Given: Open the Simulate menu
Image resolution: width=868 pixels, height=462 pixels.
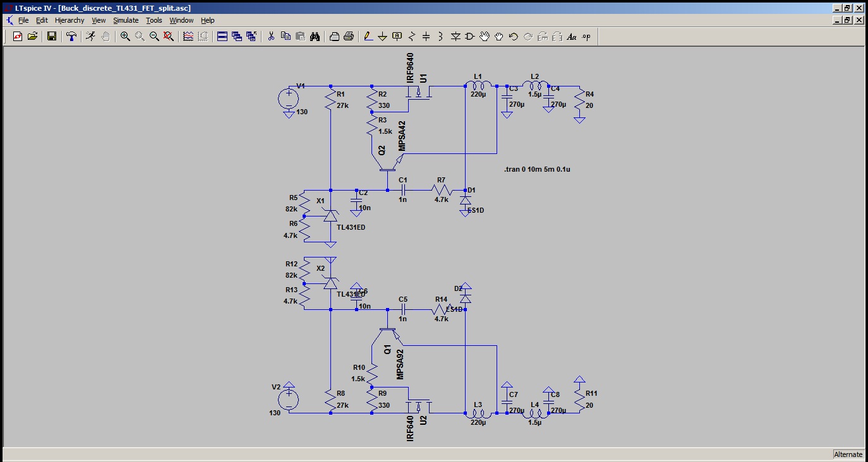Looking at the screenshot, I should 126,20.
